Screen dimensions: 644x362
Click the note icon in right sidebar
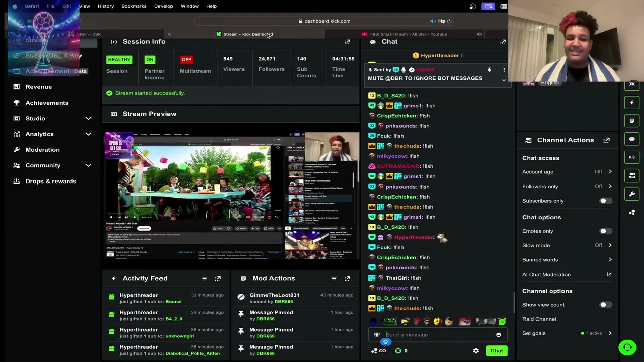coord(632,121)
